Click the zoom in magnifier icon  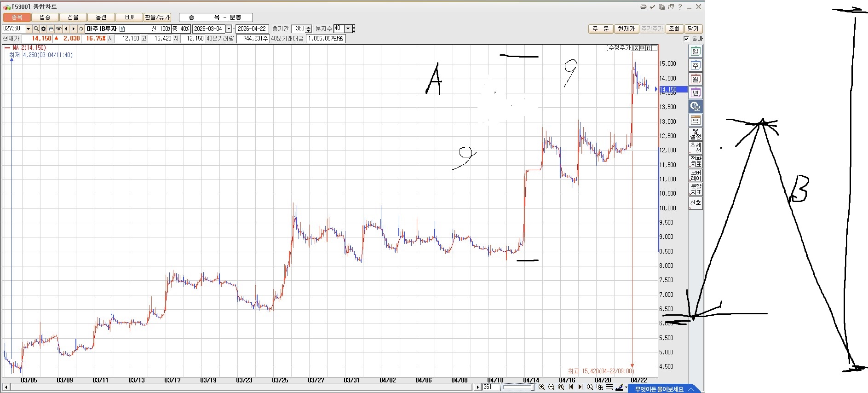542,387
